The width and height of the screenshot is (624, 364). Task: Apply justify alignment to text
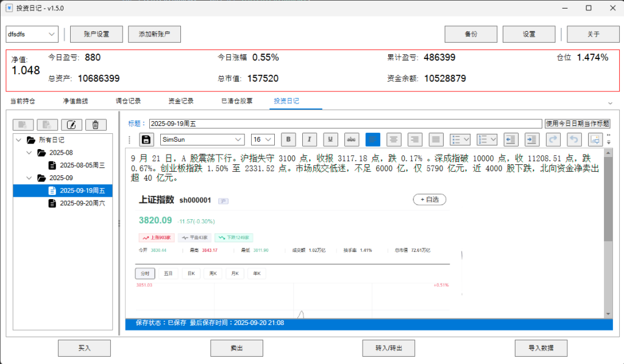[436, 139]
